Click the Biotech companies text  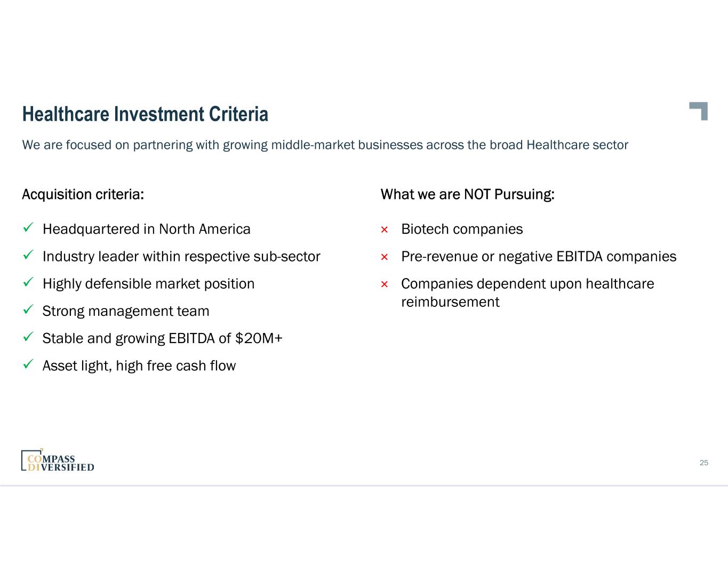coord(462,229)
